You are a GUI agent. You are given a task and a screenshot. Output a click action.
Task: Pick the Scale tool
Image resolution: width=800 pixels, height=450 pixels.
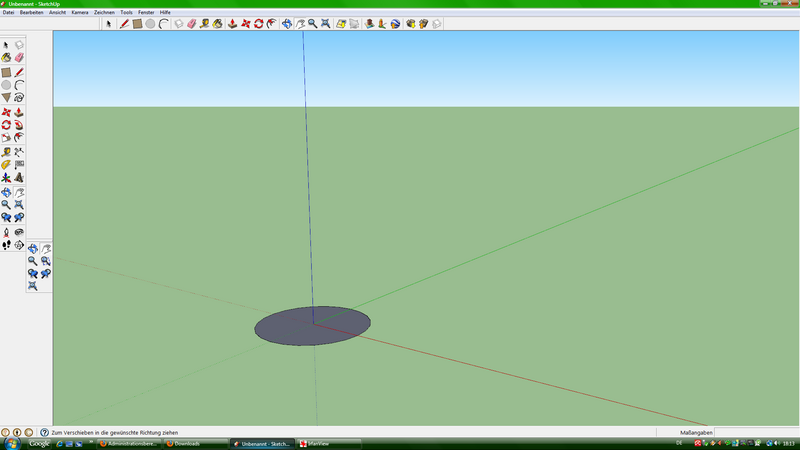tap(6, 138)
